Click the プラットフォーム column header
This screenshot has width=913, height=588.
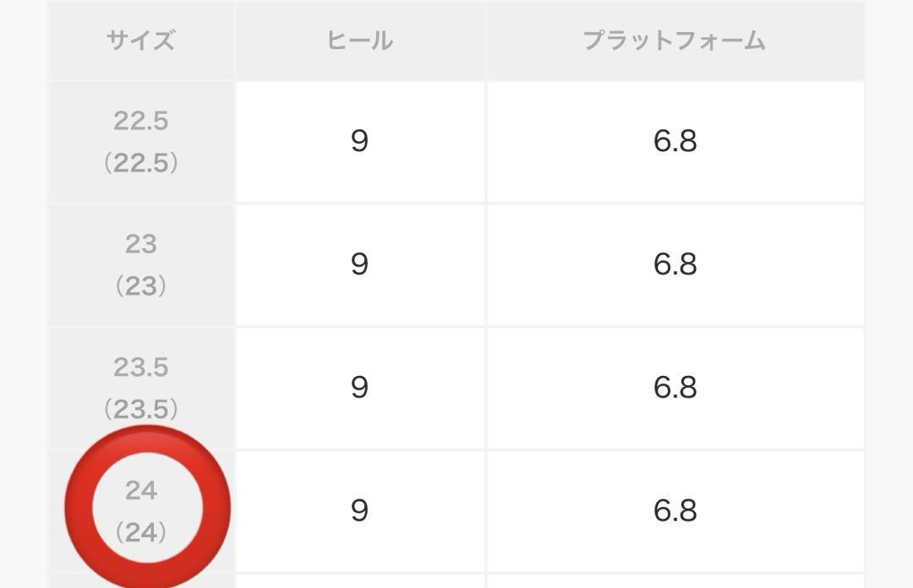coord(675,41)
